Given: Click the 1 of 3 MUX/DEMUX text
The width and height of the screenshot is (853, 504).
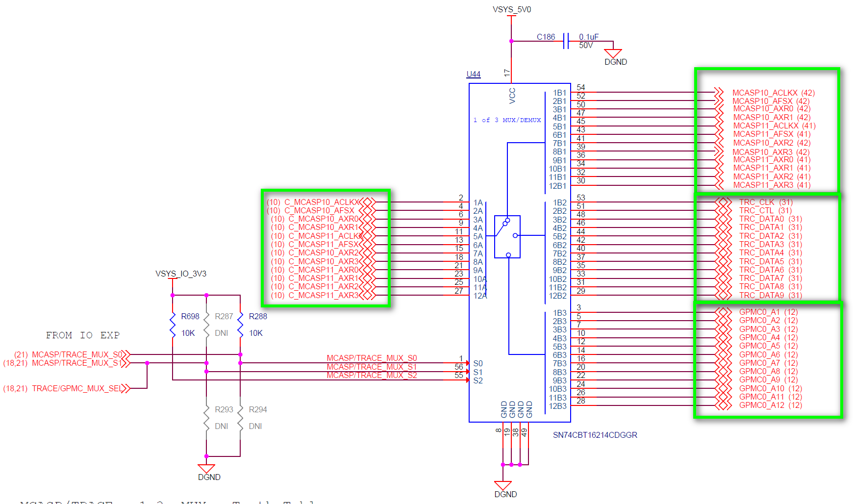Looking at the screenshot, I should [x=507, y=120].
